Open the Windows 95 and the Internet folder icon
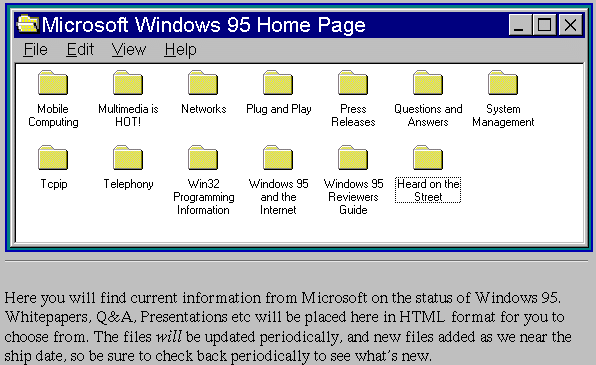The width and height of the screenshot is (596, 365). 278,157
